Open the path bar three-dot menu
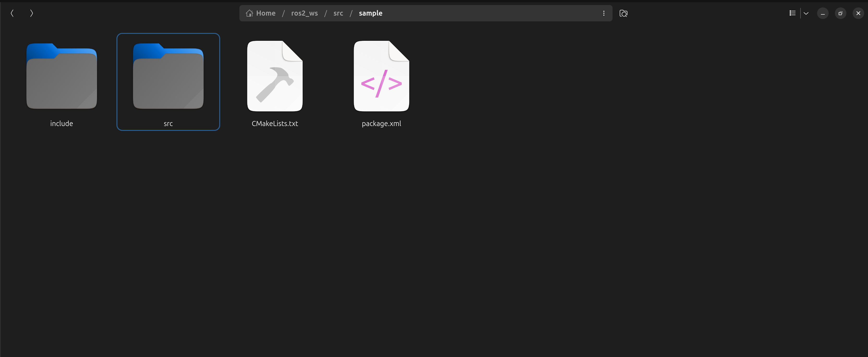This screenshot has width=868, height=357. point(603,13)
